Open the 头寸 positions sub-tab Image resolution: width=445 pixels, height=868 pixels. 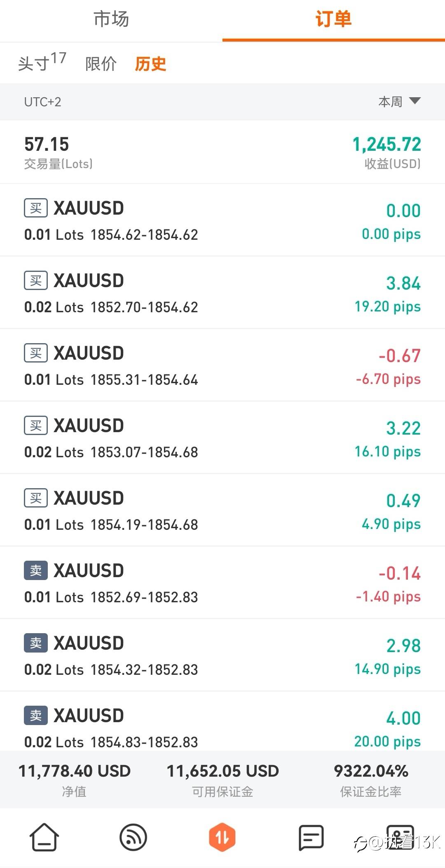(x=42, y=63)
